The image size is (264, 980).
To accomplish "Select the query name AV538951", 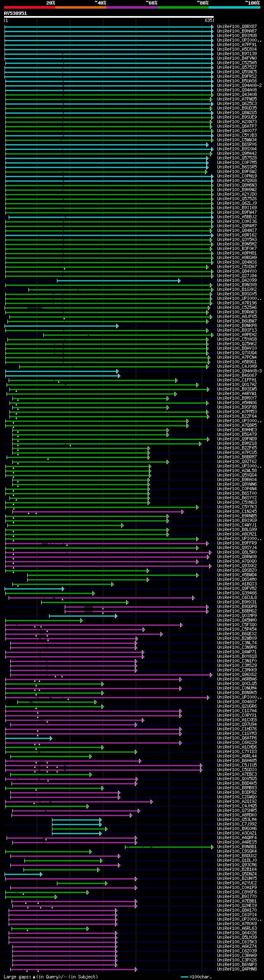I will (15, 13).
